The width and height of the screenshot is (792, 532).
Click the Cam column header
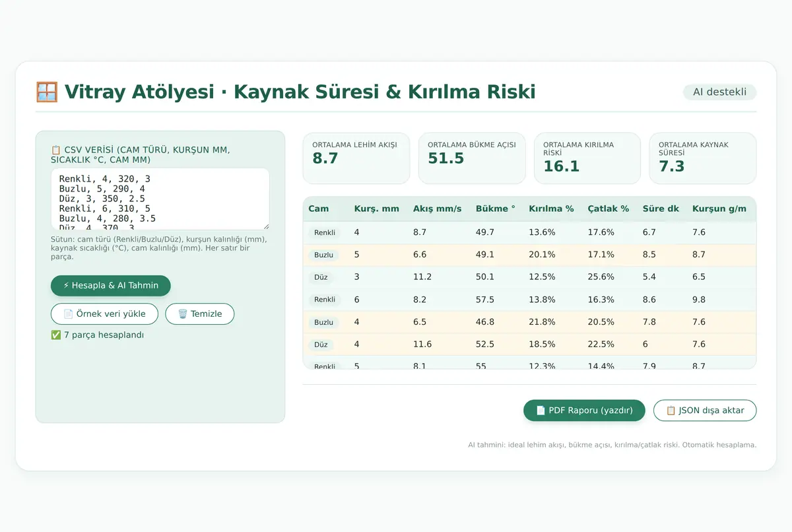click(x=318, y=209)
